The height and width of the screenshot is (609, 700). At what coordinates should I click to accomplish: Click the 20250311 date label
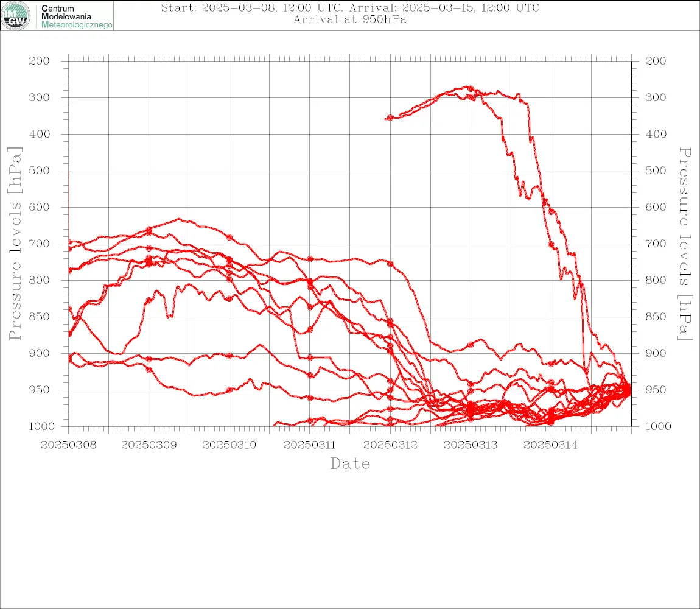(x=309, y=445)
